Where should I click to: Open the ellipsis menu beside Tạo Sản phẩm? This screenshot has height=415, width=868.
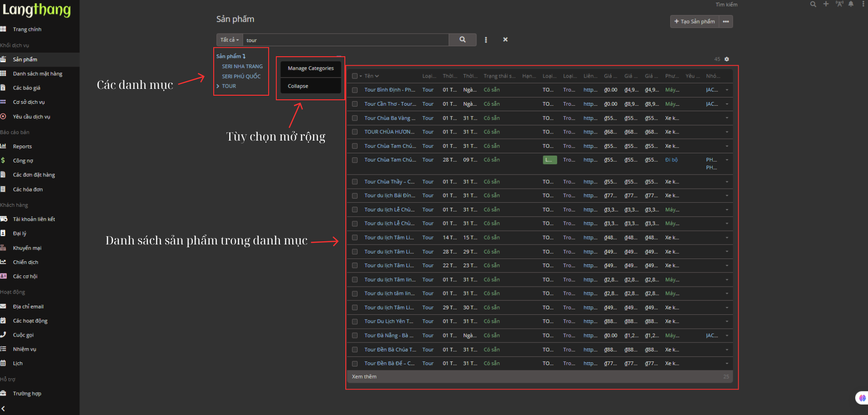click(x=726, y=22)
